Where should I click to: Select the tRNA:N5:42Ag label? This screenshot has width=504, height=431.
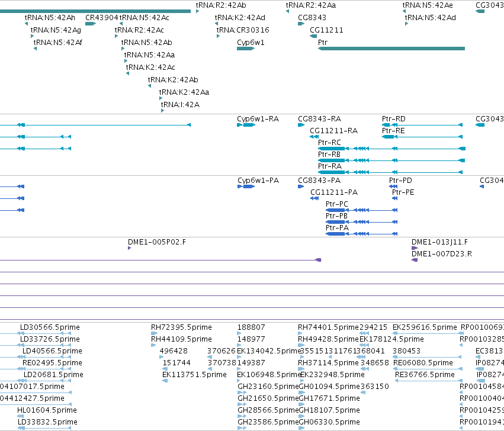[x=56, y=30]
